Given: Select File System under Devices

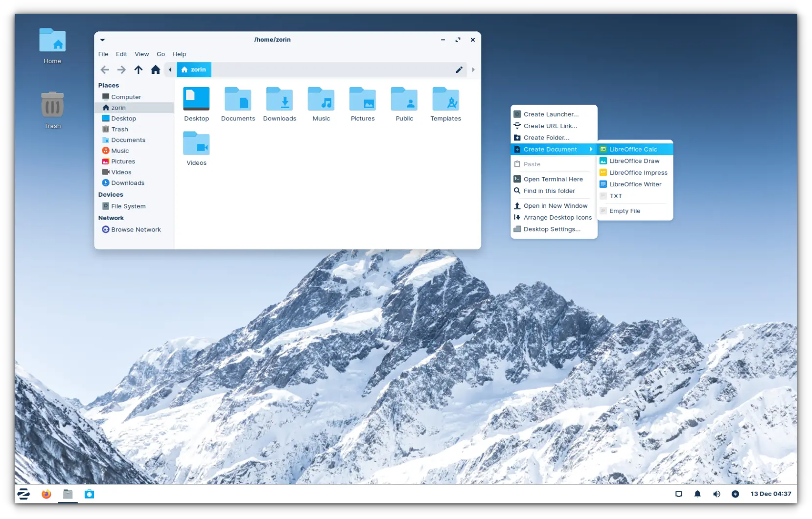Looking at the screenshot, I should click(134, 206).
